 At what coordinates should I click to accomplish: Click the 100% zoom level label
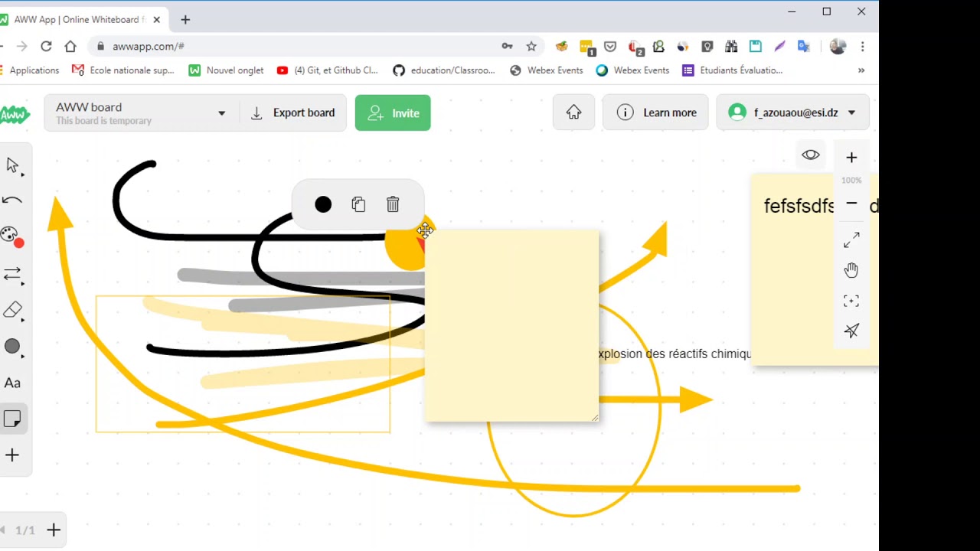pyautogui.click(x=851, y=181)
